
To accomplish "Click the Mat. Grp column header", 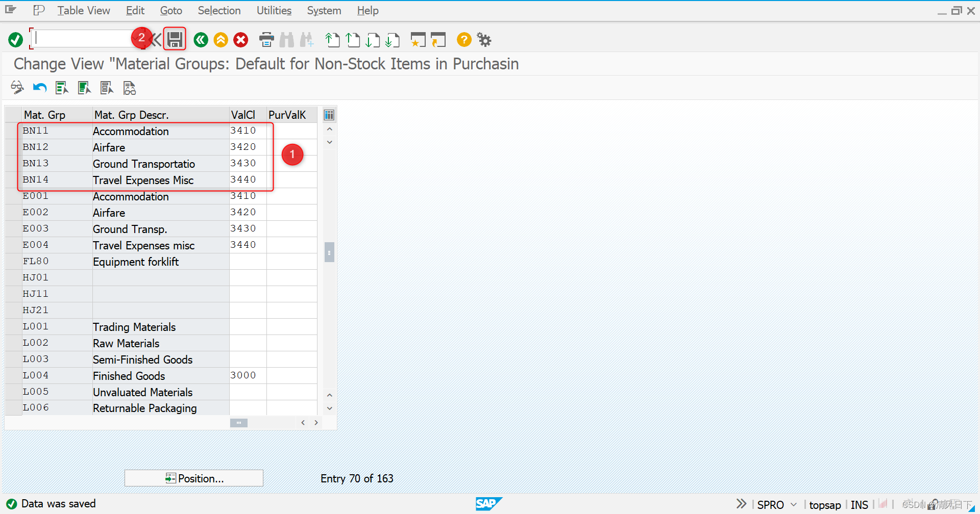I will 57,115.
